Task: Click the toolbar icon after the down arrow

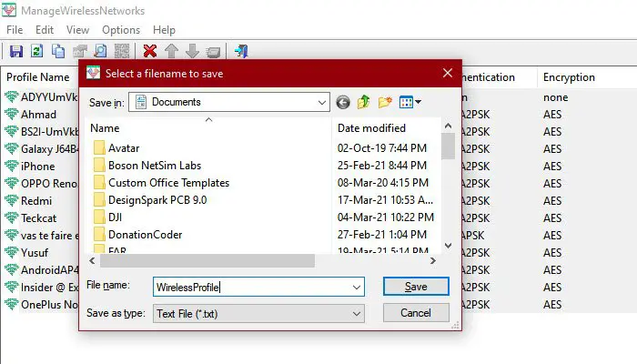Action: [213, 52]
